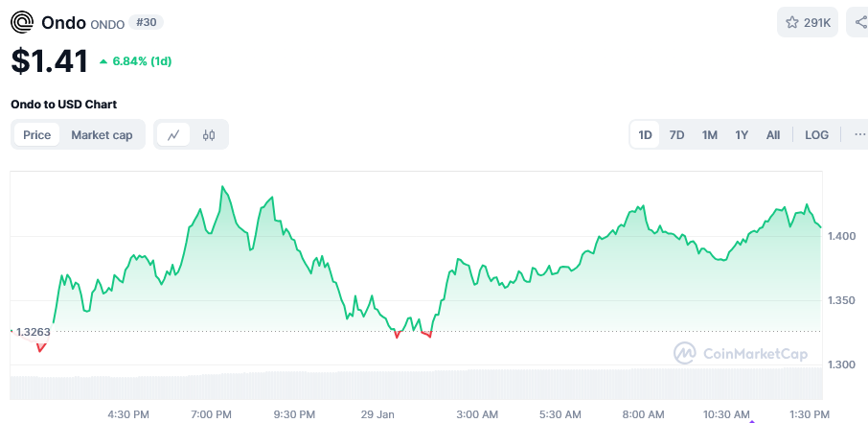This screenshot has height=423, width=868.
Task: Click the Ondo coin logo icon
Action: click(22, 23)
